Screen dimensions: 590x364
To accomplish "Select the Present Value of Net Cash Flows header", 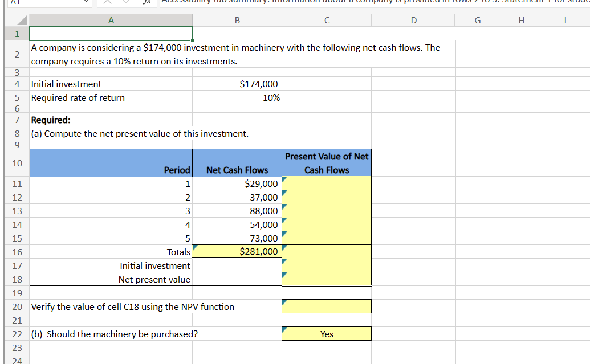I will (326, 163).
